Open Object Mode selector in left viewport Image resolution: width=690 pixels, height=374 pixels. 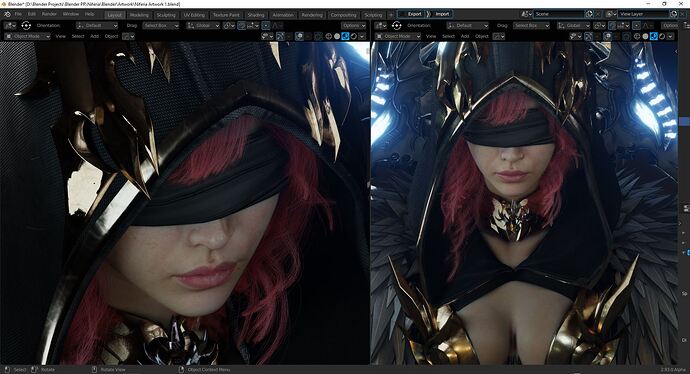pyautogui.click(x=27, y=37)
